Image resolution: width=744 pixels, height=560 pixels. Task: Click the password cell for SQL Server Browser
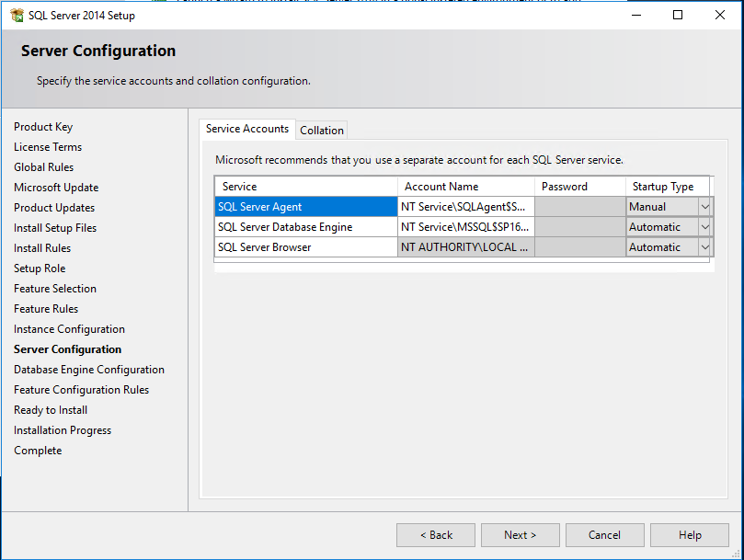(x=579, y=247)
